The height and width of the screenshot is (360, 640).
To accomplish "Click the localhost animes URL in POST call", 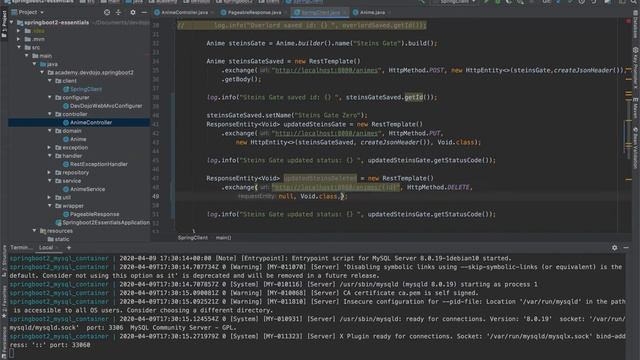I will click(x=327, y=70).
